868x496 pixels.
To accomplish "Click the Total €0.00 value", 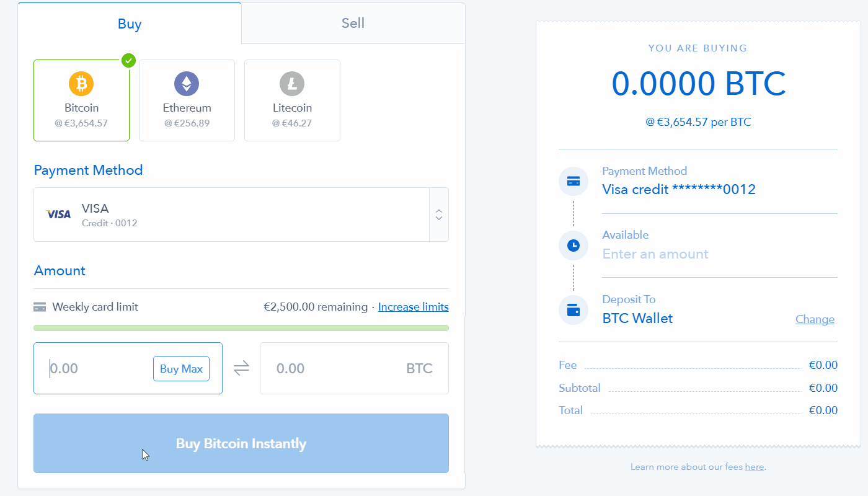I will coord(823,410).
